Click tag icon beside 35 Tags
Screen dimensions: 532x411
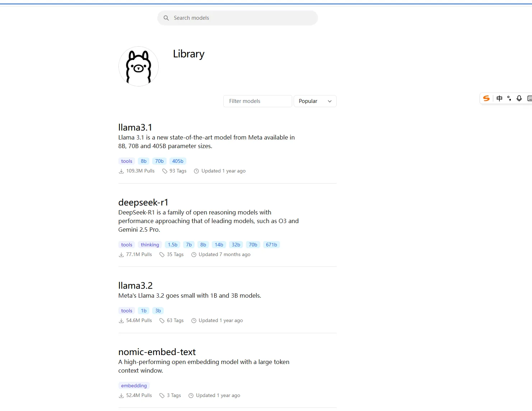(x=162, y=255)
